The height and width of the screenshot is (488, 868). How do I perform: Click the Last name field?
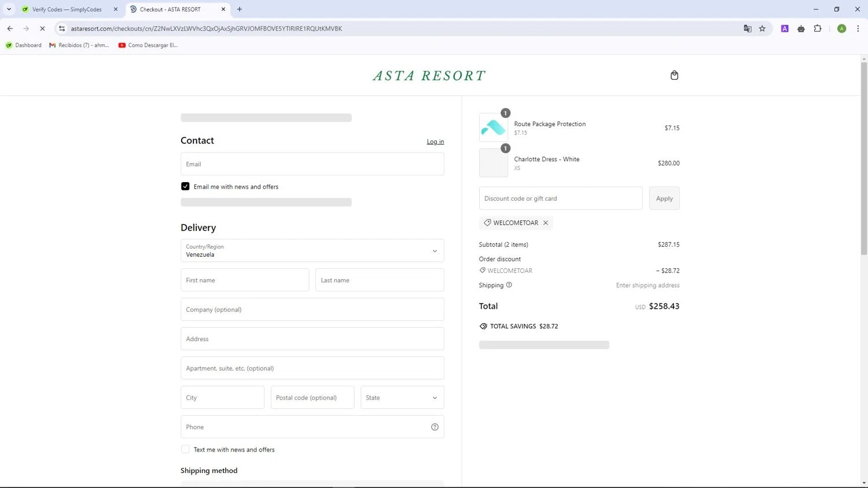[x=380, y=280]
